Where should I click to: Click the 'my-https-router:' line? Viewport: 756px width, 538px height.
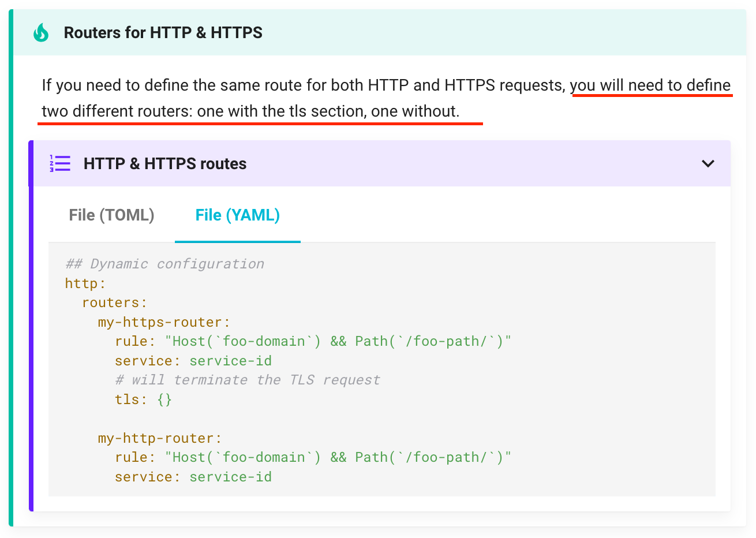tap(164, 322)
